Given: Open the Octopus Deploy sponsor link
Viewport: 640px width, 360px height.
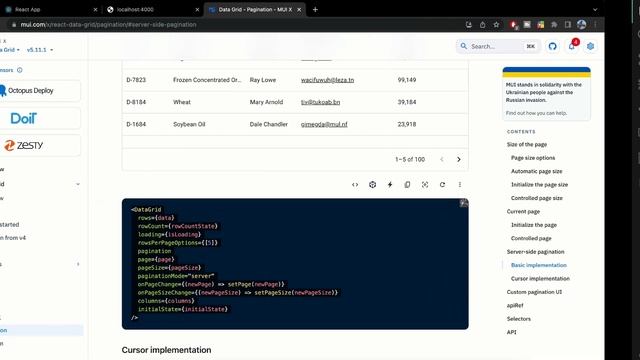Looking at the screenshot, I should pyautogui.click(x=40, y=91).
